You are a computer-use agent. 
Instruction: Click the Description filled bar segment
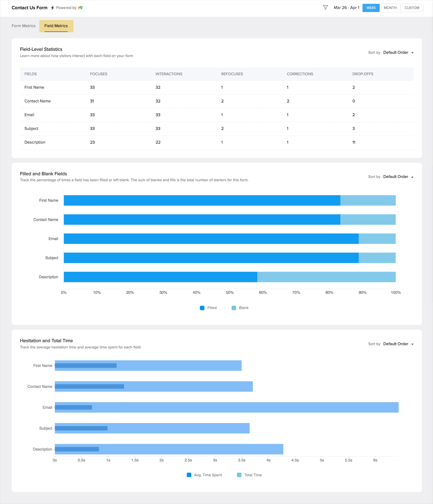click(160, 277)
